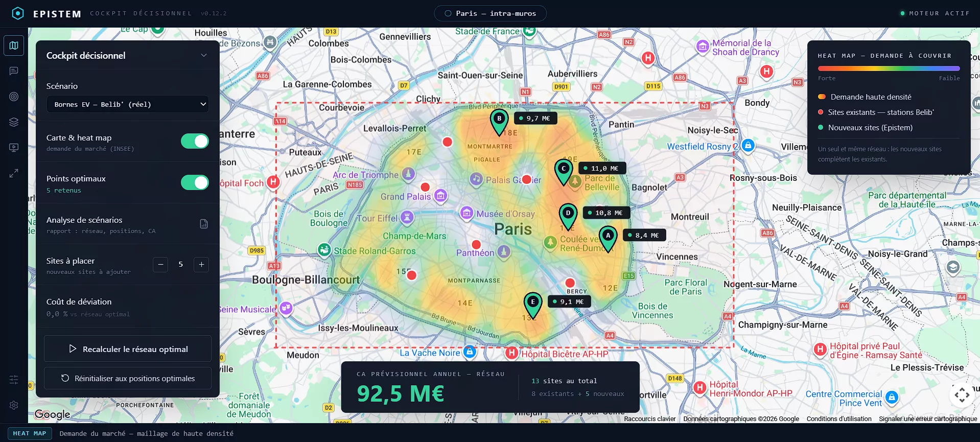Image resolution: width=980 pixels, height=442 pixels.
Task: Select new site marker E
Action: click(533, 305)
